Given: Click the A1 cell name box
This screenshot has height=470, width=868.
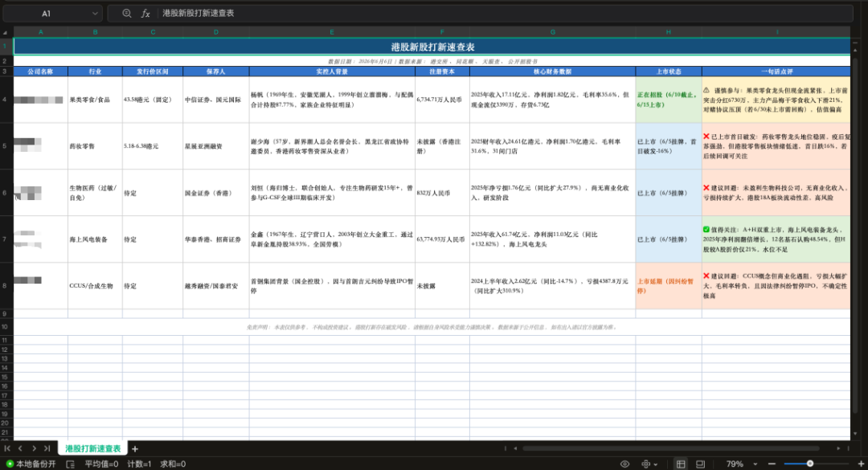Looking at the screenshot, I should (46, 14).
